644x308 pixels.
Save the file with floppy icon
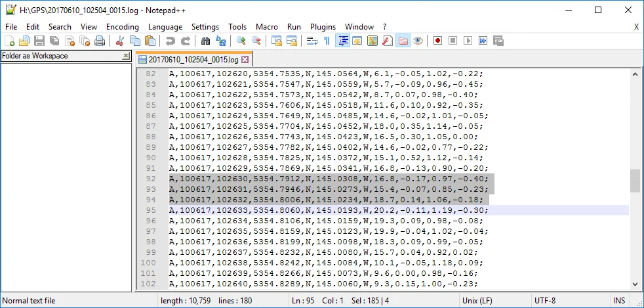tap(39, 41)
